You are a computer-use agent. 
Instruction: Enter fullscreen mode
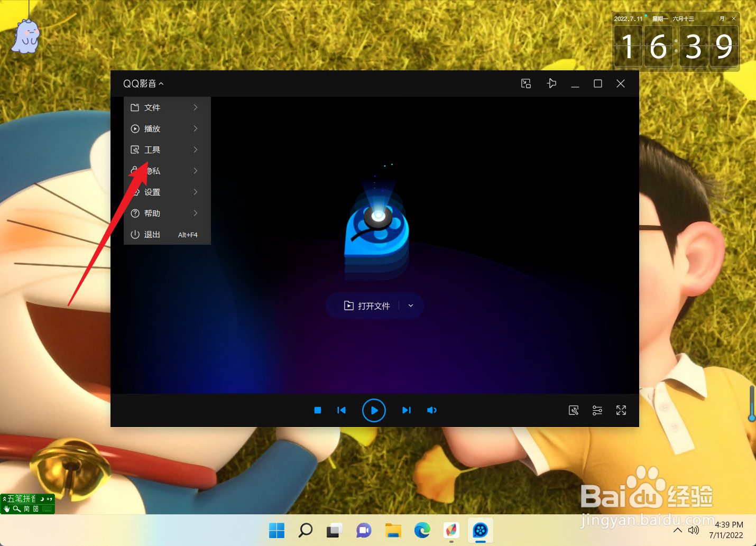click(x=621, y=410)
